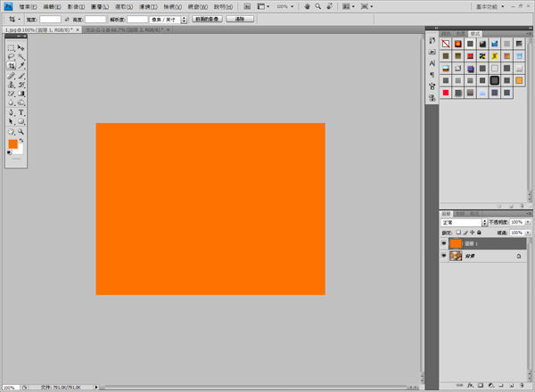The image size is (535, 392).
Task: Select the Eyedropper tool
Action: pyautogui.click(x=21, y=66)
